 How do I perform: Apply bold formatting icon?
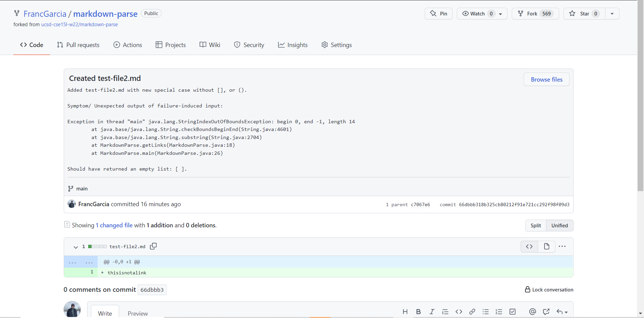tap(419, 312)
